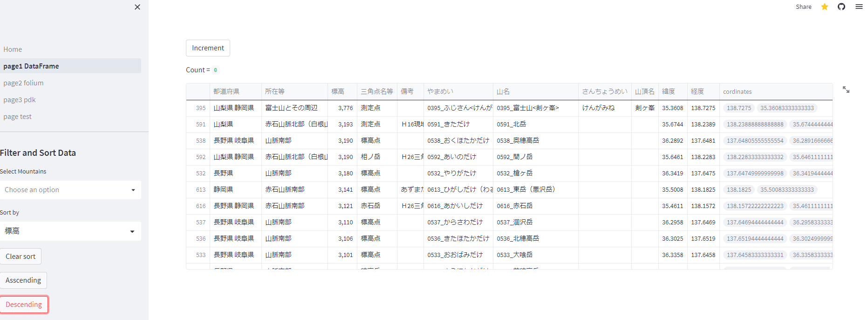Image resolution: width=868 pixels, height=320 pixels.
Task: Click the cordinates column header
Action: (x=776, y=91)
